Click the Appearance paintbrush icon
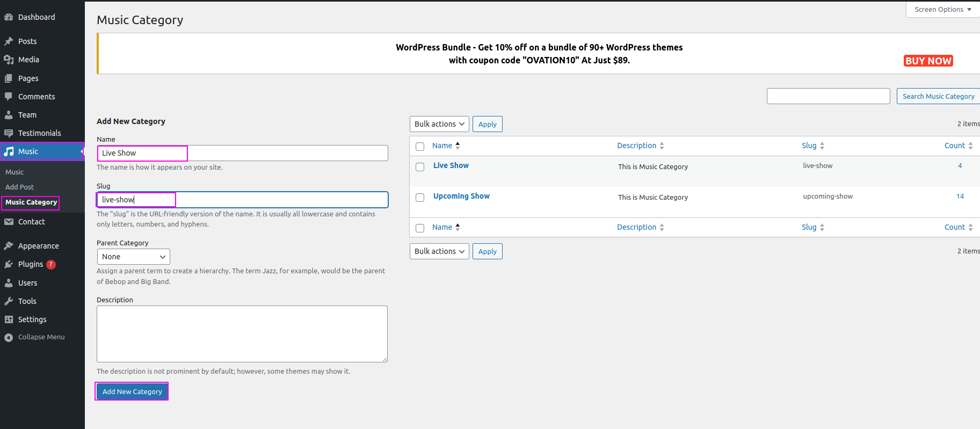Viewport: 980px width, 429px height. [x=9, y=246]
